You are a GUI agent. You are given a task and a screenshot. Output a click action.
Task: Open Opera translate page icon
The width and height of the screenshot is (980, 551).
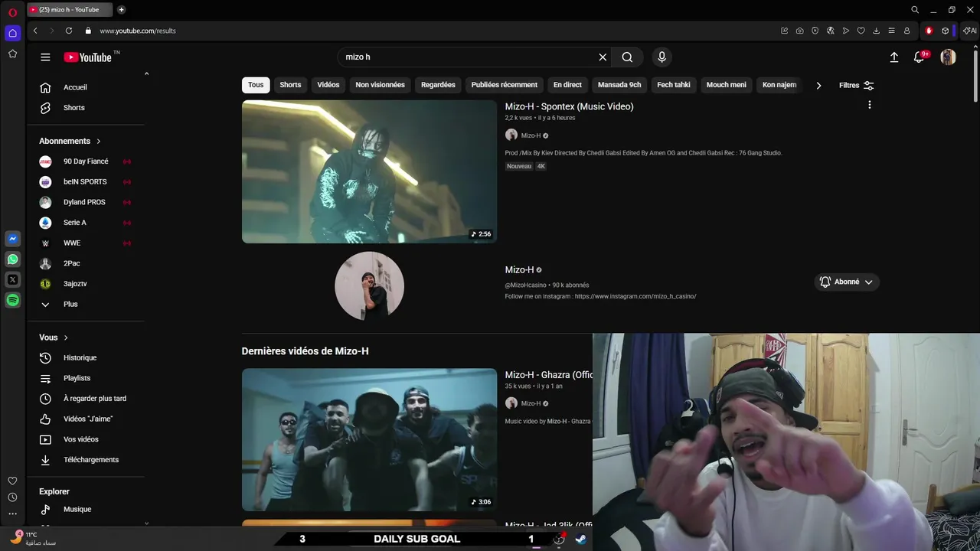tap(830, 31)
